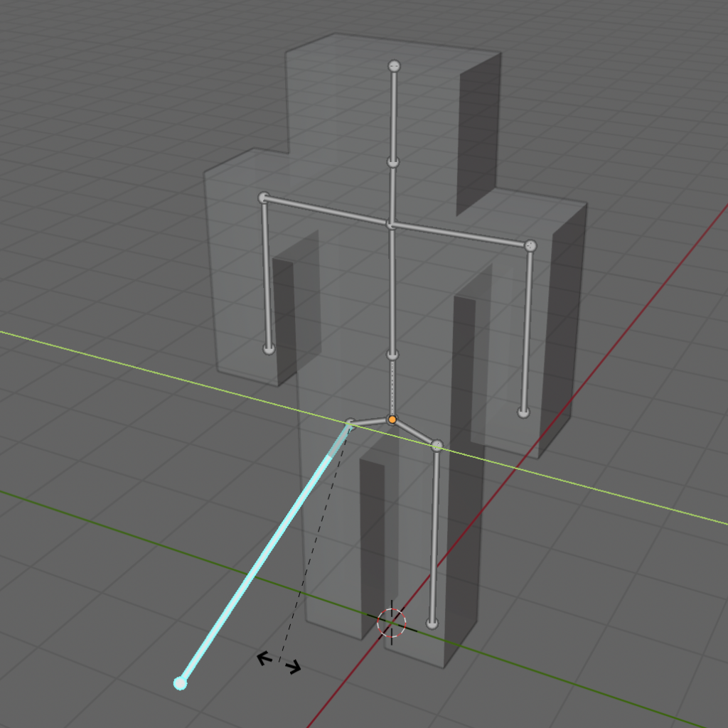
Task: Select the orange highlighted hip root joint
Action: [x=392, y=419]
